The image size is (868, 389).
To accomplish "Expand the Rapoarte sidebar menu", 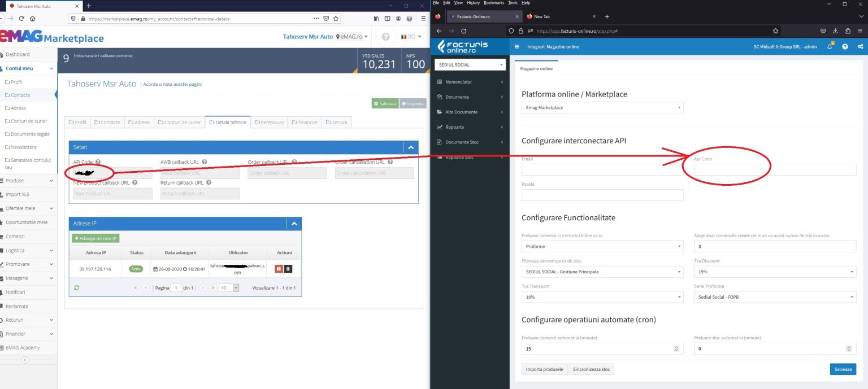I will coord(470,127).
